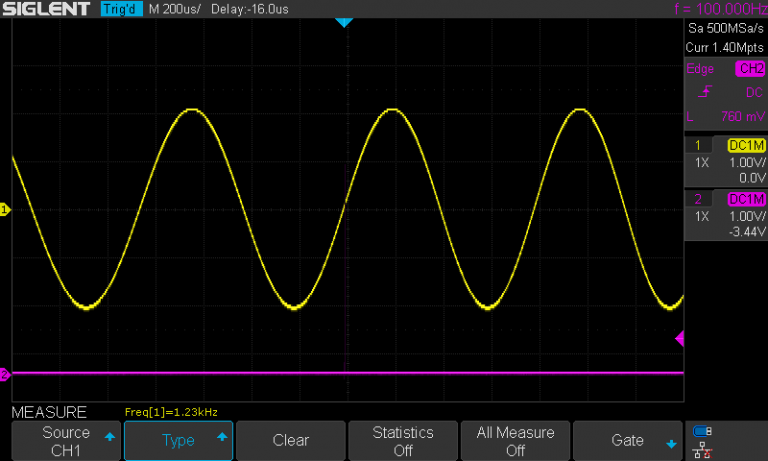The height and width of the screenshot is (461, 768).
Task: Click the rising edge slope icon
Action: pos(705,92)
